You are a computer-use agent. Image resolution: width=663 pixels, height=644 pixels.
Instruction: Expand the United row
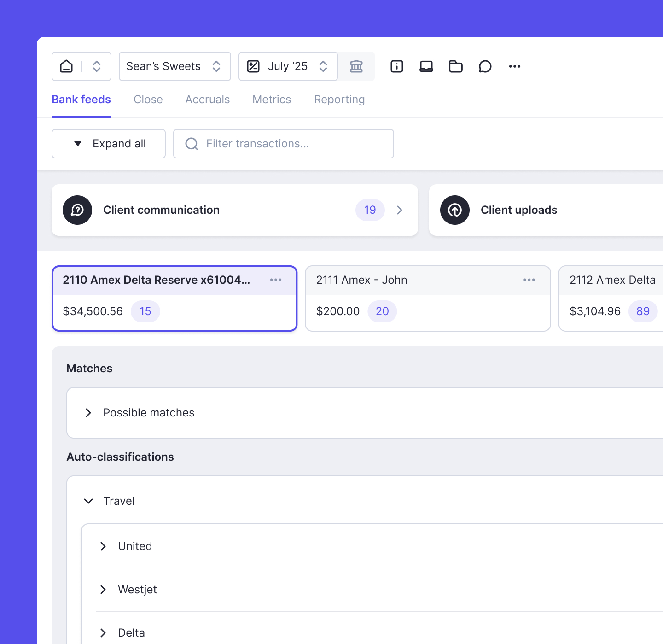click(103, 546)
